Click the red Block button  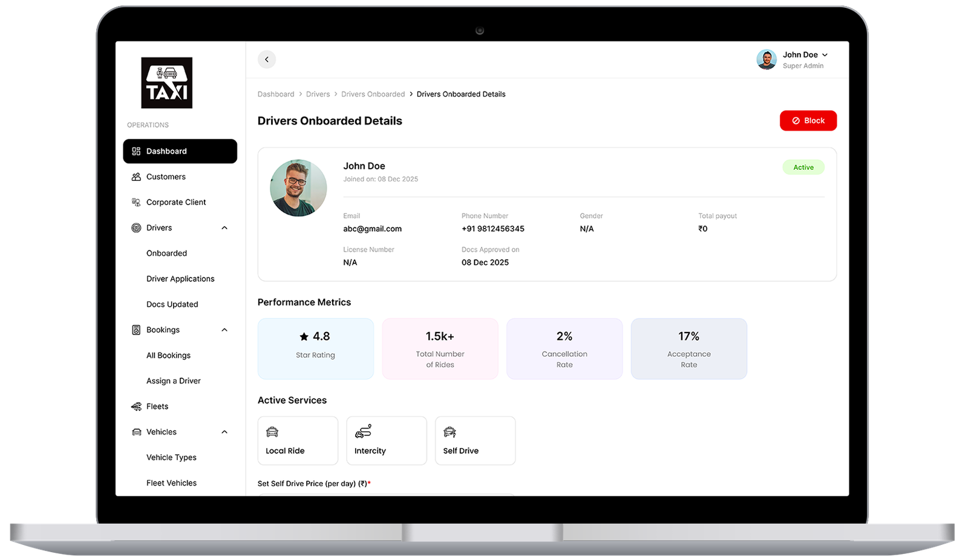pos(808,120)
